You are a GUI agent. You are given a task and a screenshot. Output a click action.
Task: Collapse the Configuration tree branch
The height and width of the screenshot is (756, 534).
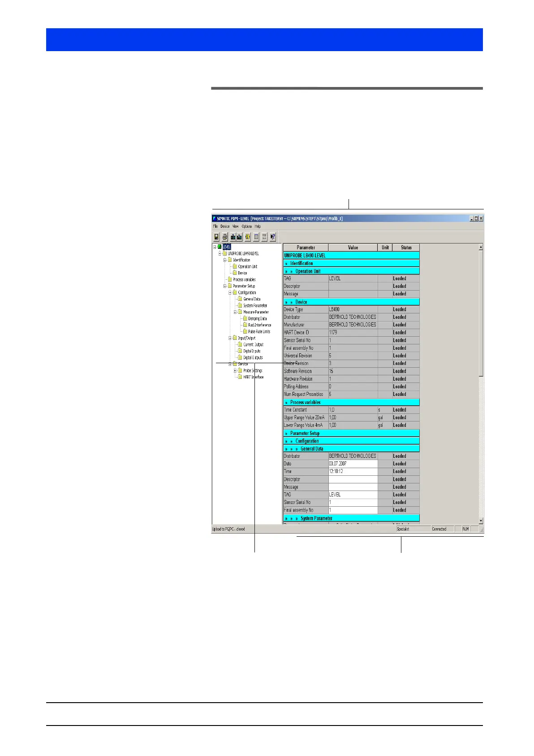(x=230, y=292)
